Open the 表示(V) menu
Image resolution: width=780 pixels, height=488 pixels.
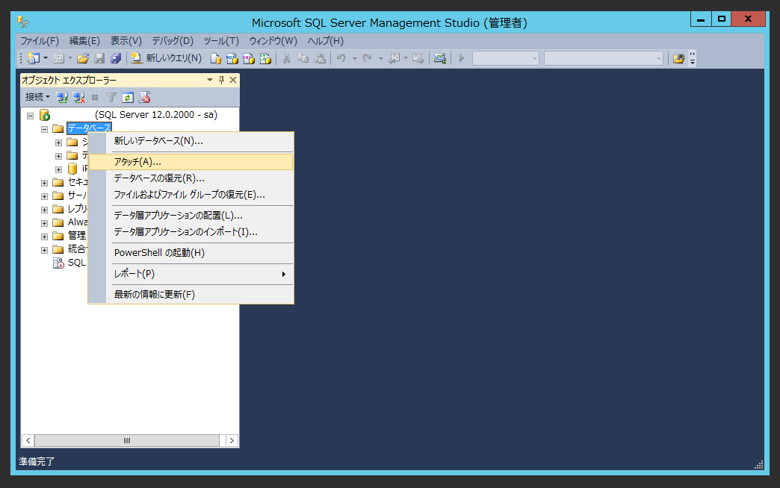coord(126,41)
